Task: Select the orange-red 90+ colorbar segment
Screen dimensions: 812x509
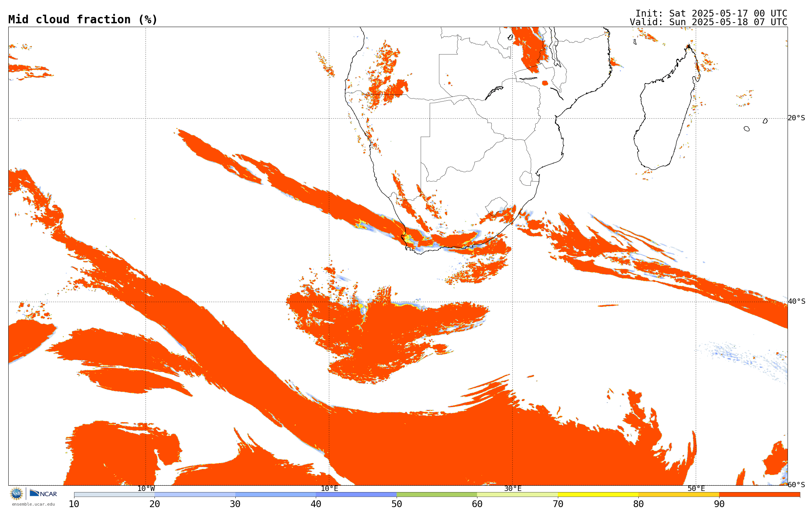Action: [759, 495]
